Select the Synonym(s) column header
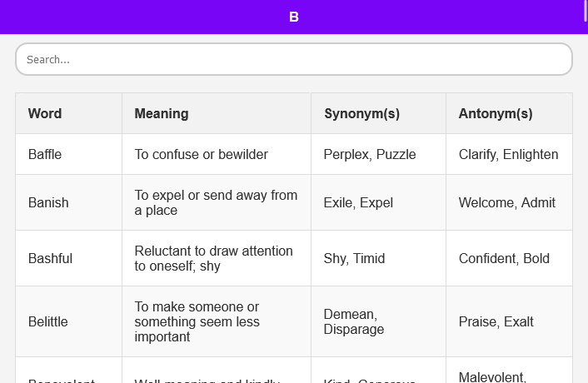588x383 pixels. (x=362, y=113)
